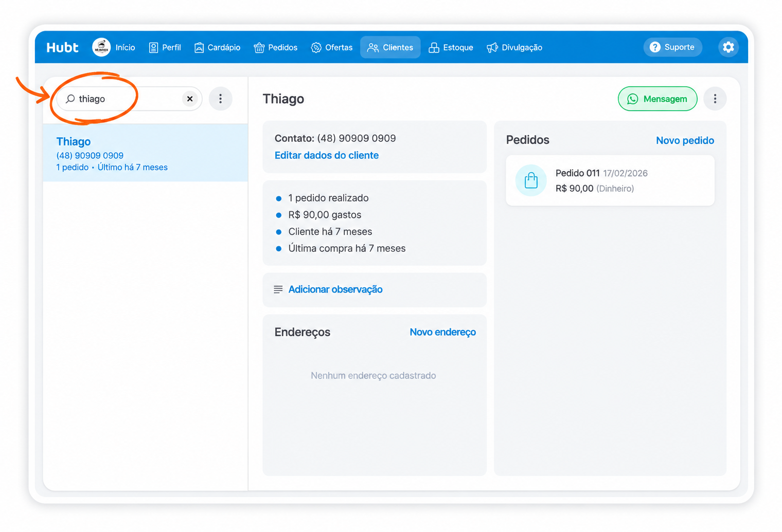Click the contact number (48) 90909 0909
The image size is (782, 532).
(x=357, y=138)
